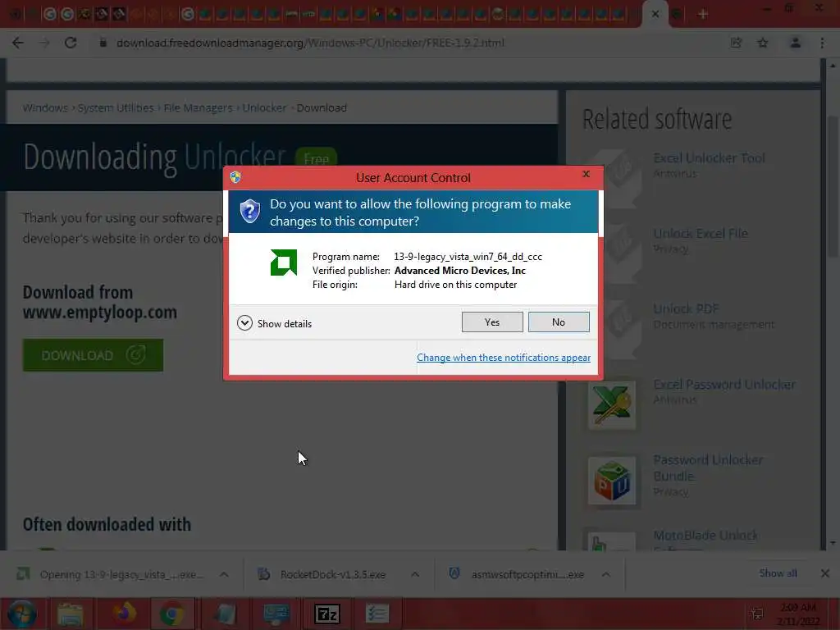Click the Password Unlocker Bundle thumbnail icon

(x=612, y=481)
